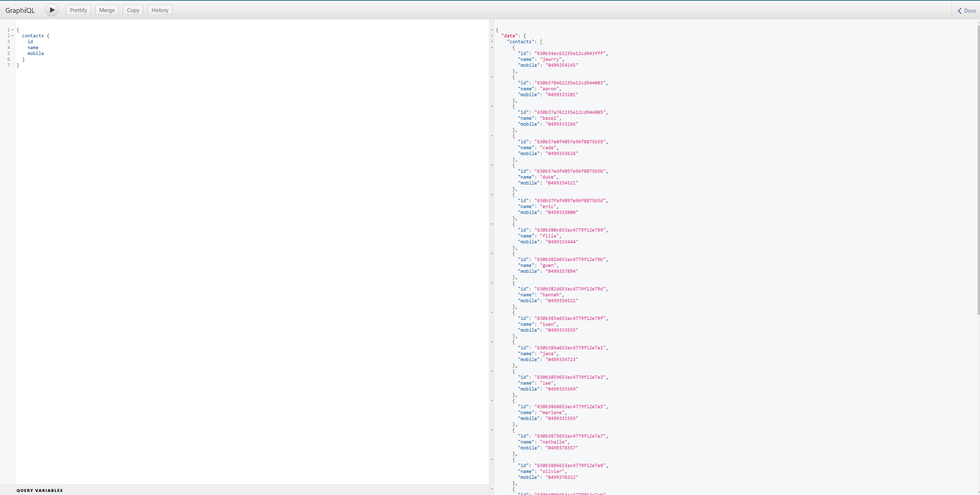Open the History panel
The height and width of the screenshot is (495, 980).
[x=159, y=10]
